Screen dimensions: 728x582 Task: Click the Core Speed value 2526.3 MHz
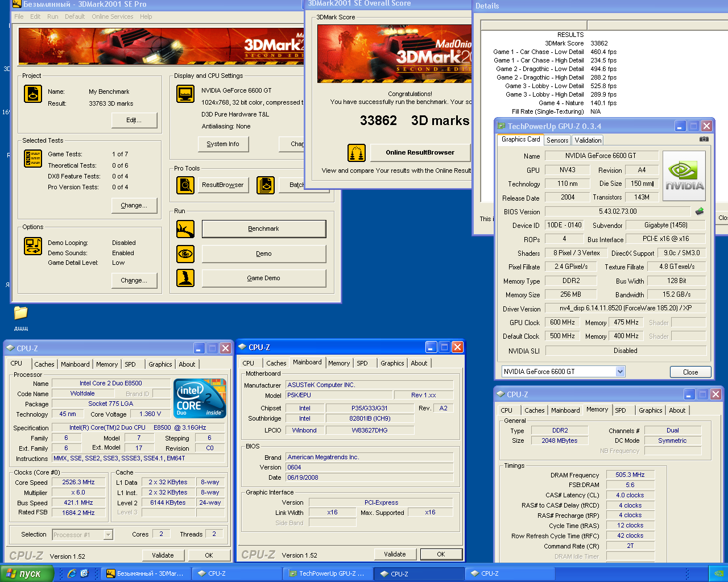pyautogui.click(x=78, y=483)
